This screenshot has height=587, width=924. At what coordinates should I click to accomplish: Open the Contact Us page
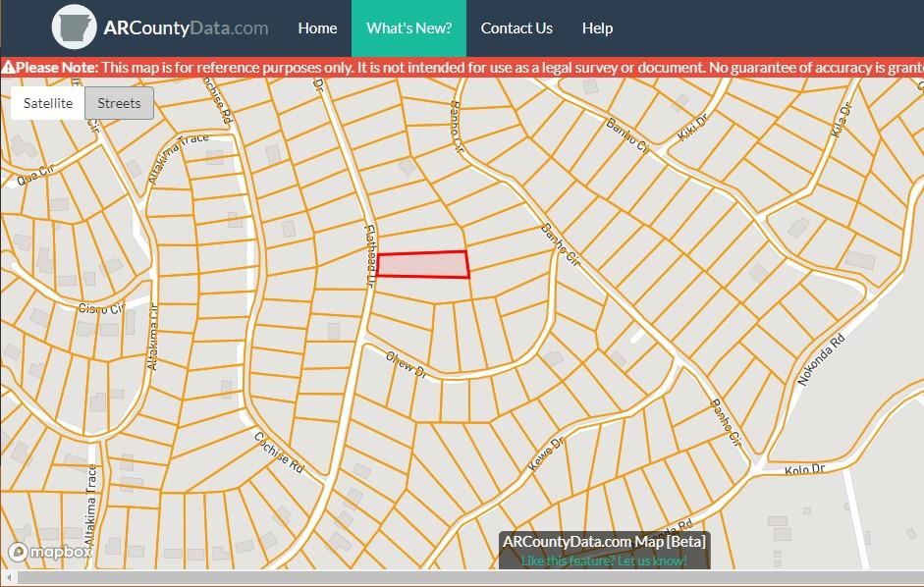(516, 28)
